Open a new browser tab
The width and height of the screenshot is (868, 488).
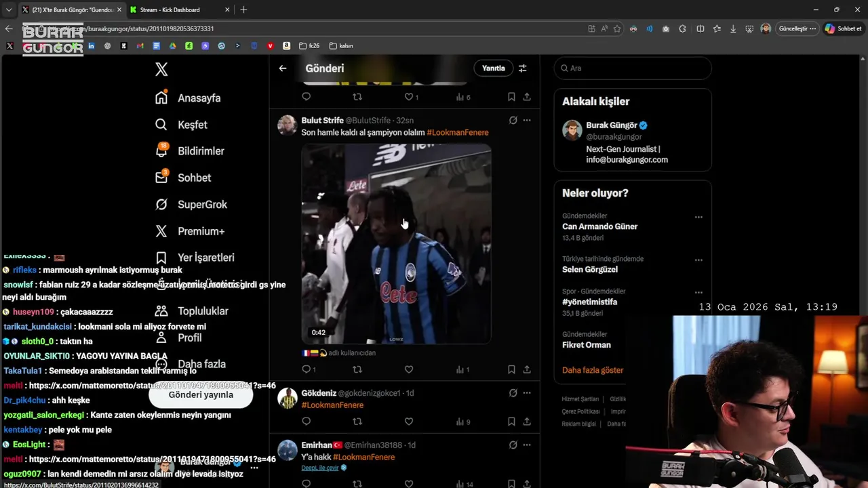243,9
